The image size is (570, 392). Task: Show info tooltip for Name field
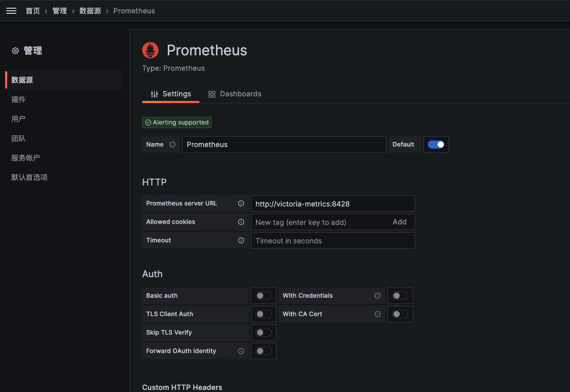pyautogui.click(x=172, y=145)
